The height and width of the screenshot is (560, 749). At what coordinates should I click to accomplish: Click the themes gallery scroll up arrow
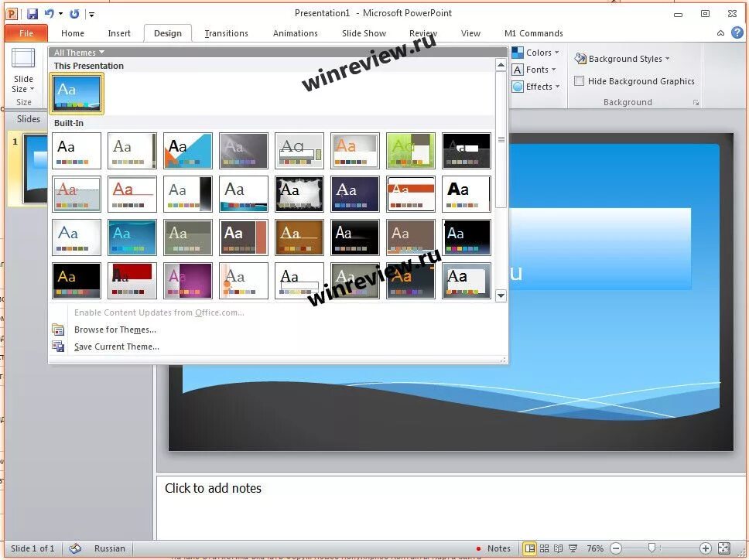501,64
